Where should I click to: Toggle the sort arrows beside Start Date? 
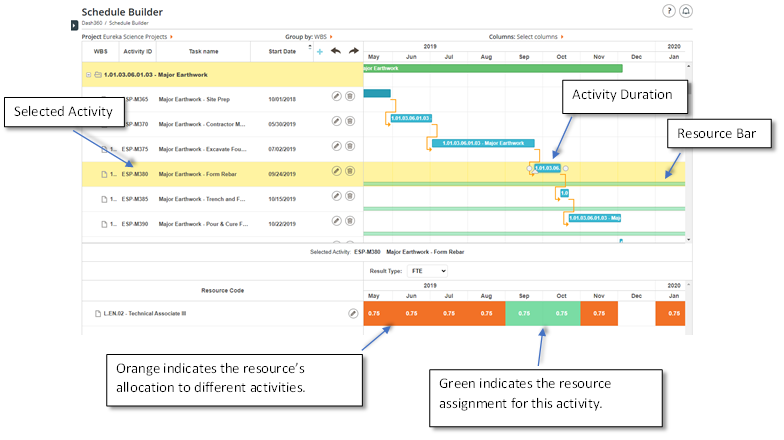(310, 48)
